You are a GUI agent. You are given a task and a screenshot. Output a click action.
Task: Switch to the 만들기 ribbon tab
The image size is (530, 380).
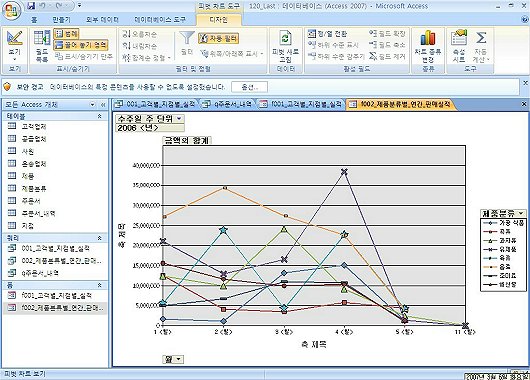click(61, 20)
